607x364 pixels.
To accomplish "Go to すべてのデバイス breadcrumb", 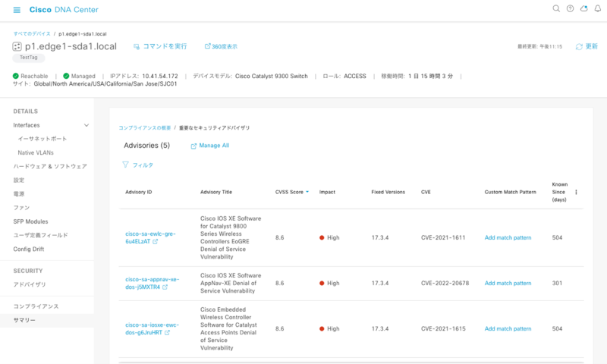I will [32, 33].
